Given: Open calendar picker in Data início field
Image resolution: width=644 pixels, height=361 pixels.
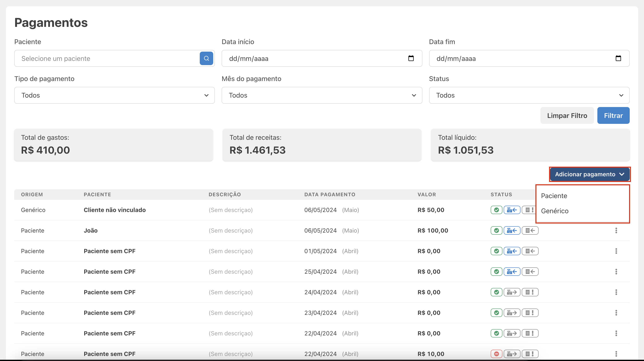Looking at the screenshot, I should [x=411, y=58].
